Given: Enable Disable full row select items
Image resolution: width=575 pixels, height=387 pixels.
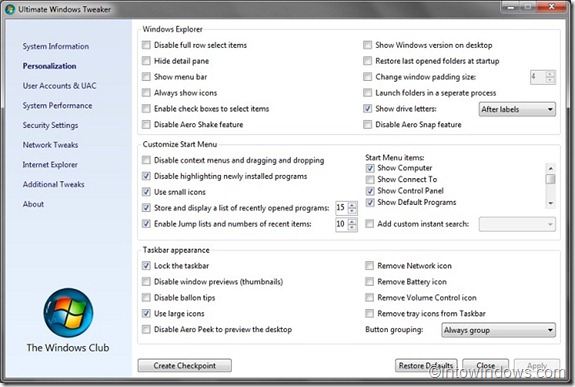Looking at the screenshot, I should [146, 45].
